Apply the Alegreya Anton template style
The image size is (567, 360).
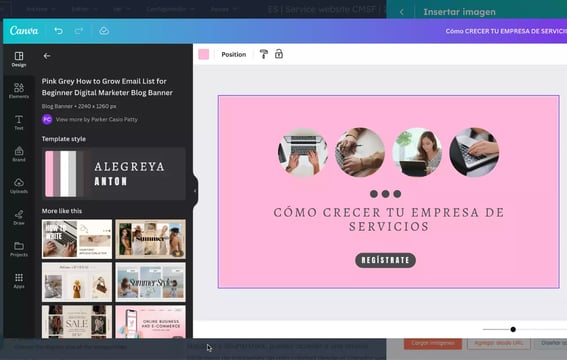coord(114,173)
